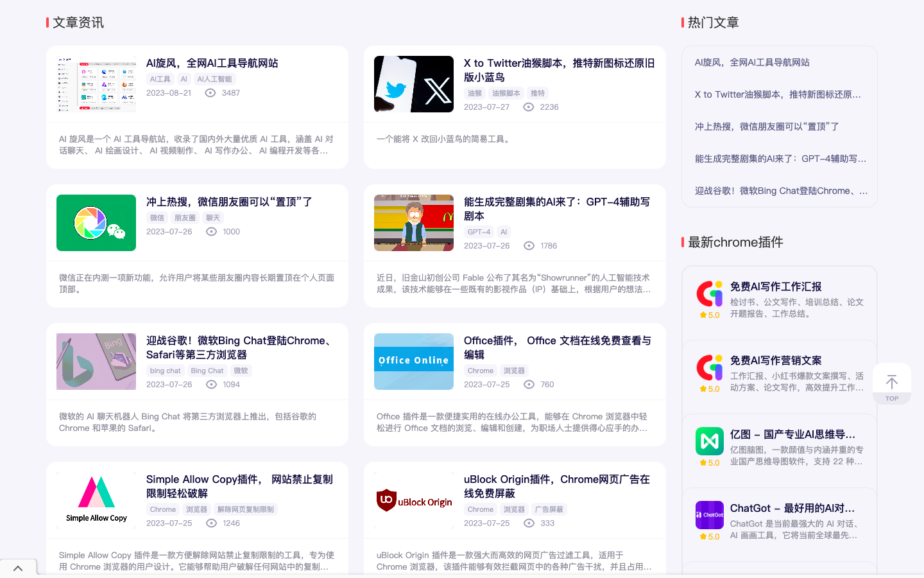Select the GPT-4 tag

479,232
